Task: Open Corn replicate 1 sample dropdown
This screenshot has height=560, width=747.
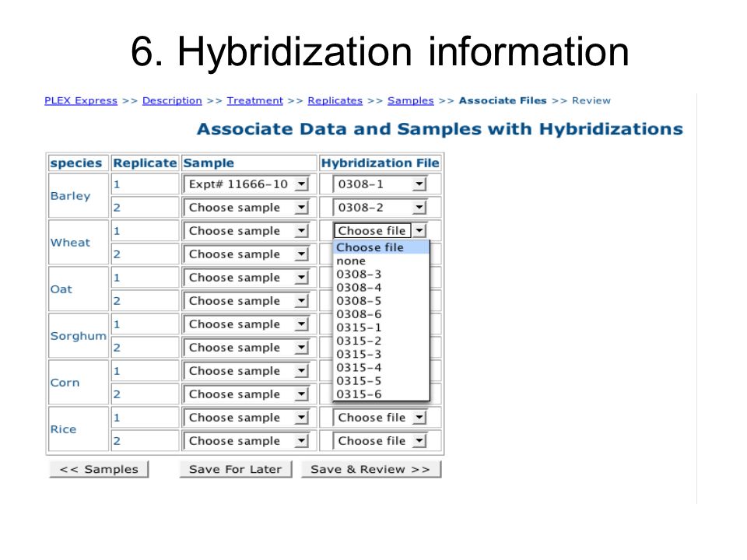Action: 247,371
